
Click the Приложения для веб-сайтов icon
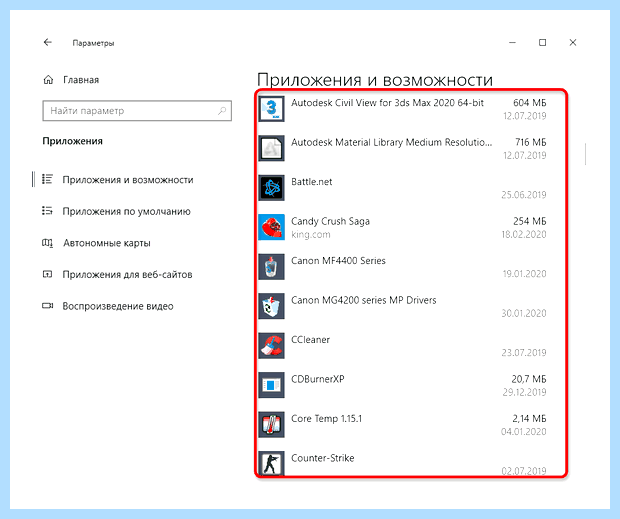[47, 274]
